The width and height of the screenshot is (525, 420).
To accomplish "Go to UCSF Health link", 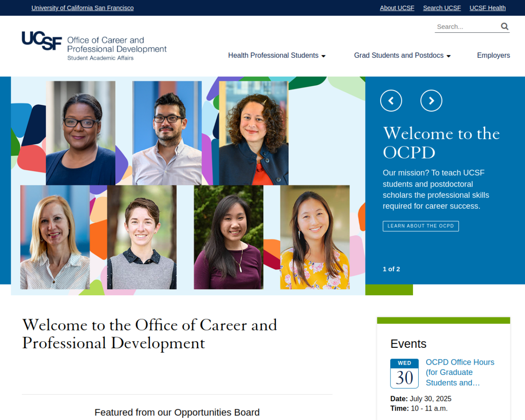I will pos(487,8).
